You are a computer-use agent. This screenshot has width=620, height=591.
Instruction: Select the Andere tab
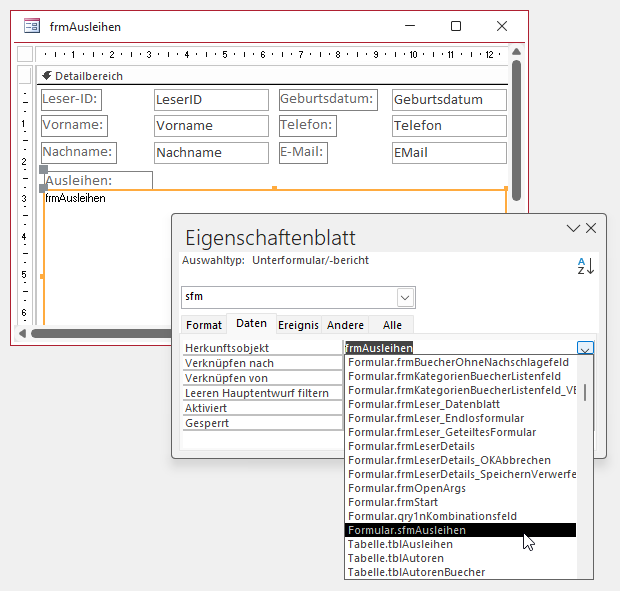tap(345, 325)
